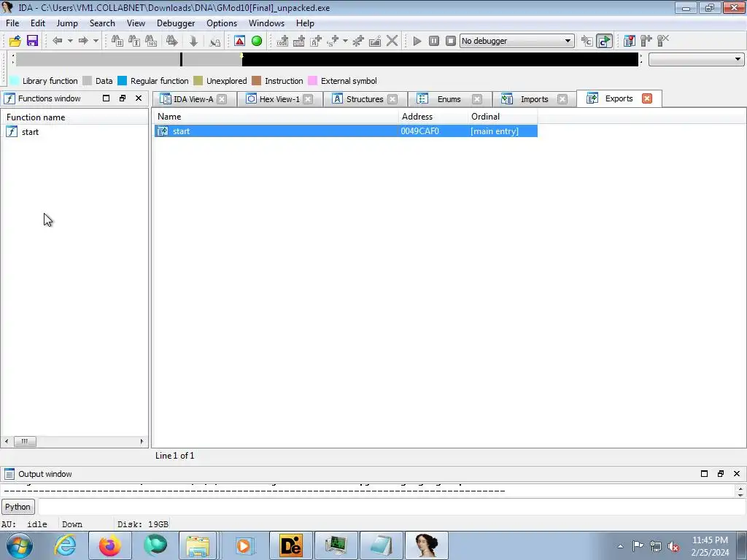Viewport: 747px width, 560px height.
Task: Close the Imports tab
Action: [x=562, y=99]
